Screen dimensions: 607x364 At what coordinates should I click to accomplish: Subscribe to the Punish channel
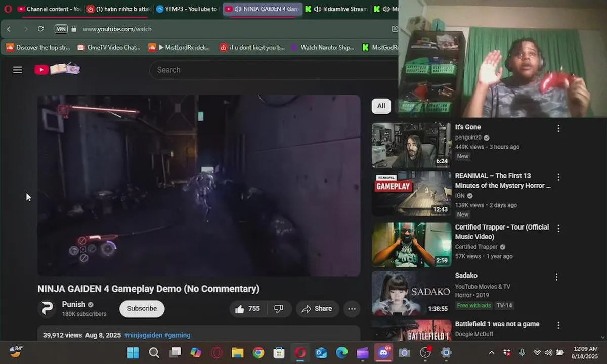tap(142, 309)
